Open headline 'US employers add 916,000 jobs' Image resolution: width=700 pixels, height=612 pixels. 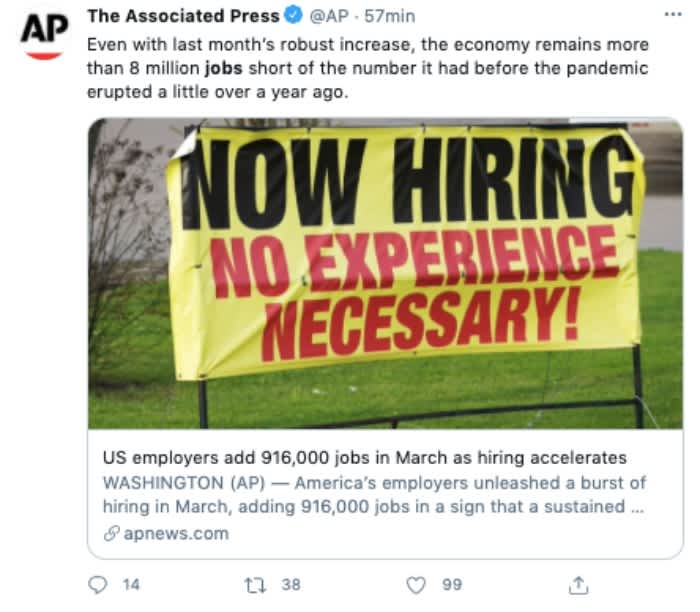365,458
